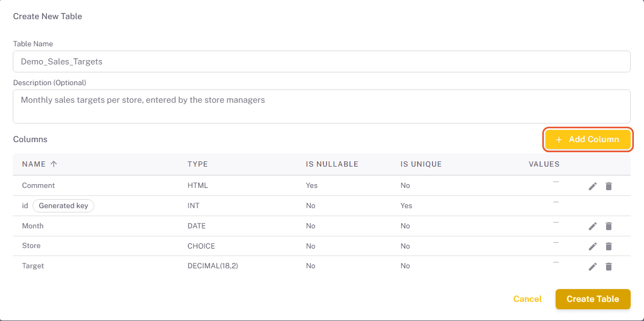Click the VALUES column header
The image size is (644, 321).
tap(544, 164)
